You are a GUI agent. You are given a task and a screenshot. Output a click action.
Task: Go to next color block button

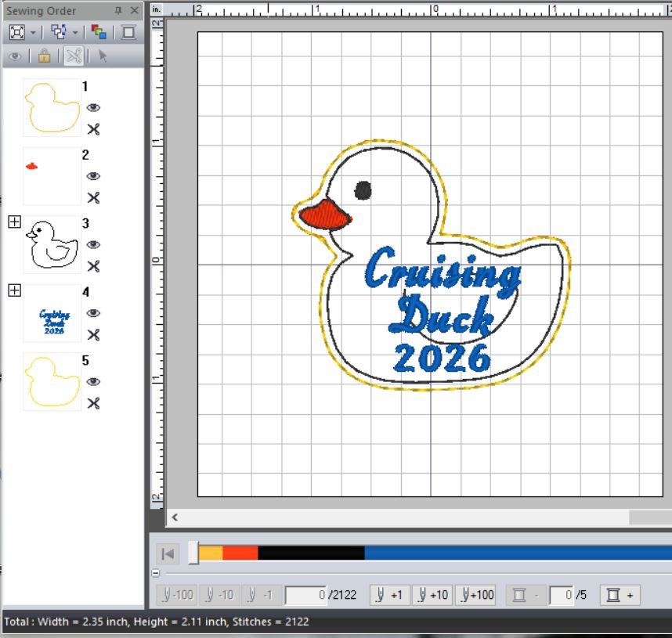[620, 595]
